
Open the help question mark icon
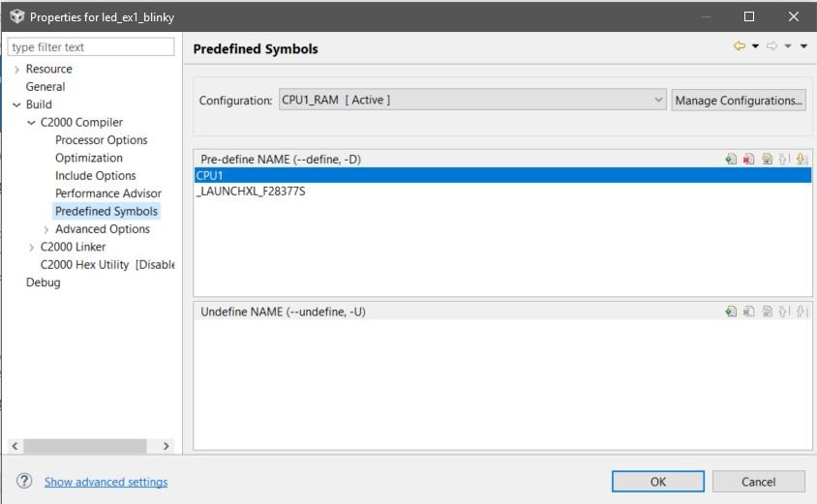(x=24, y=481)
